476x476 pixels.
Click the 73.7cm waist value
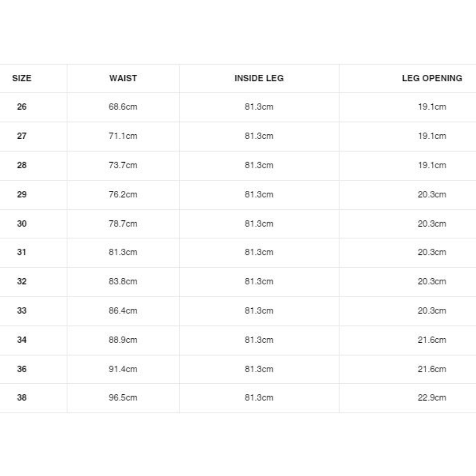123,166
